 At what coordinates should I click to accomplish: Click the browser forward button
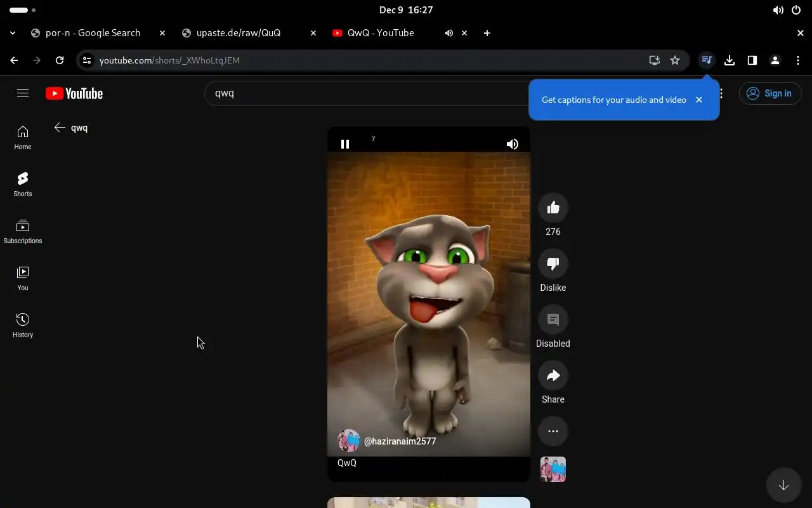[37, 60]
